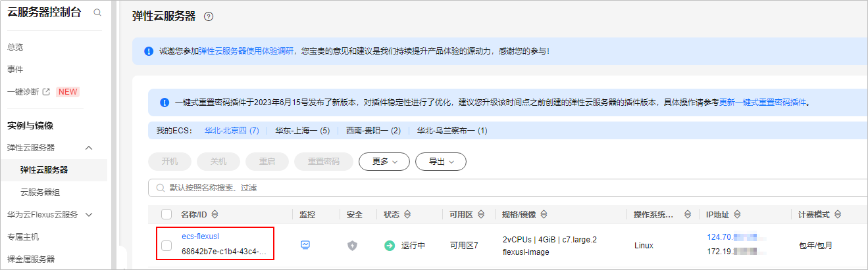Sort by 计费模式 column sort icon

point(838,214)
